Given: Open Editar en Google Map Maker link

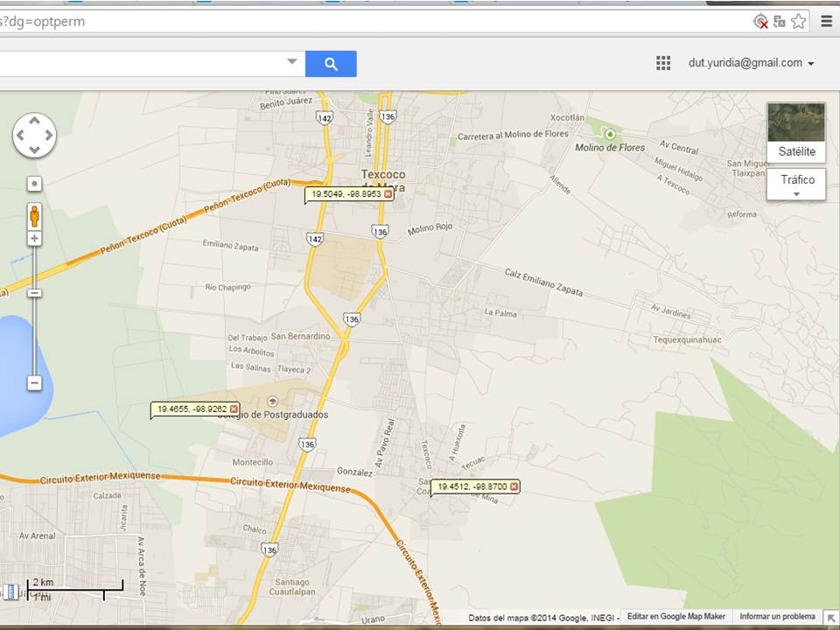Looking at the screenshot, I should (x=675, y=617).
